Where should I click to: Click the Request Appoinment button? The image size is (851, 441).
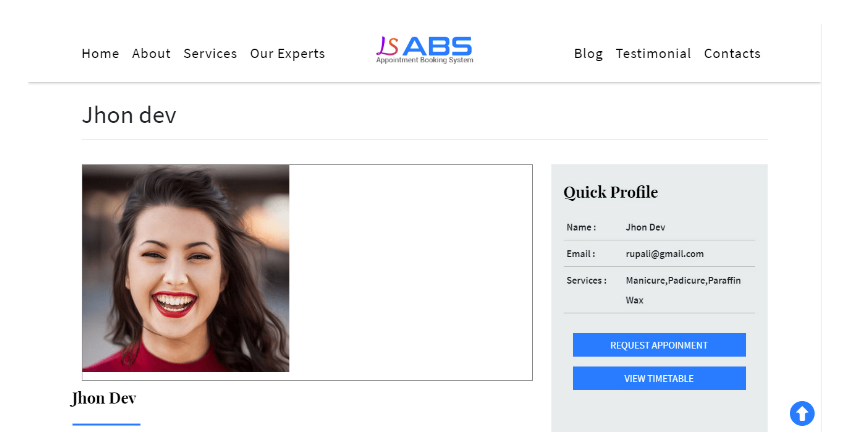659,345
